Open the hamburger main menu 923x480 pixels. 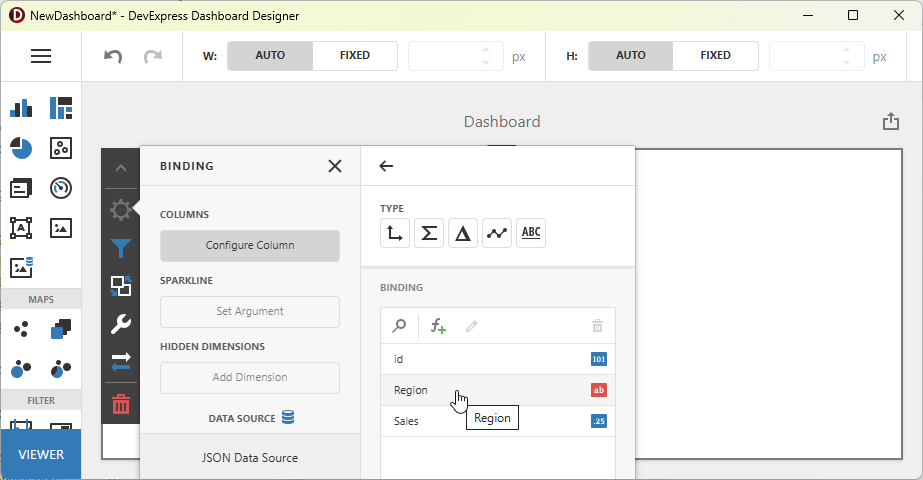coord(41,56)
